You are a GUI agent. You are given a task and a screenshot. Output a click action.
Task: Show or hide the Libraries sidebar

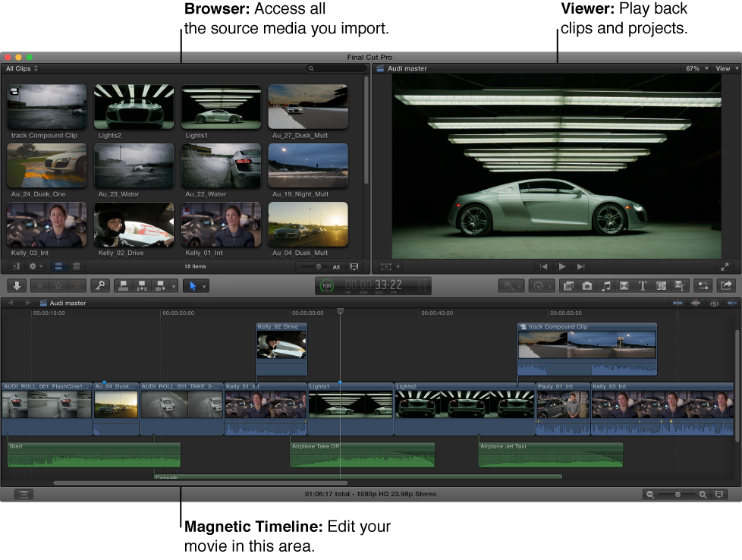click(16, 266)
